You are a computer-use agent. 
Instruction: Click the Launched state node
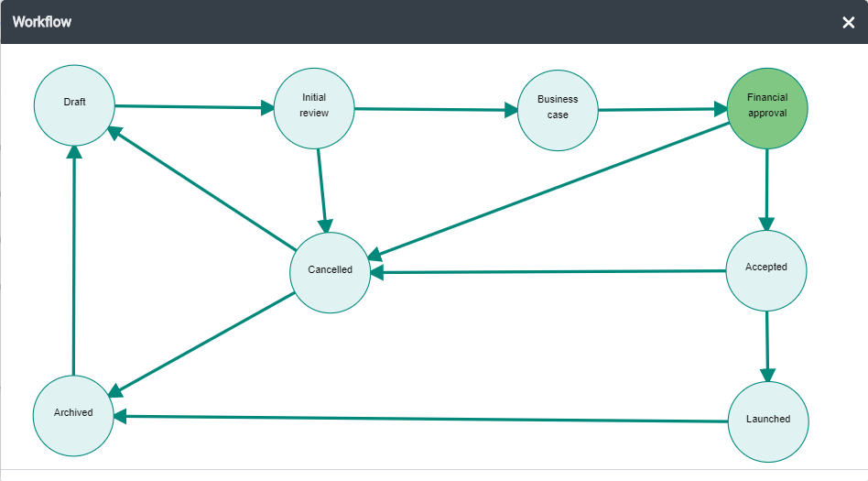768,421
